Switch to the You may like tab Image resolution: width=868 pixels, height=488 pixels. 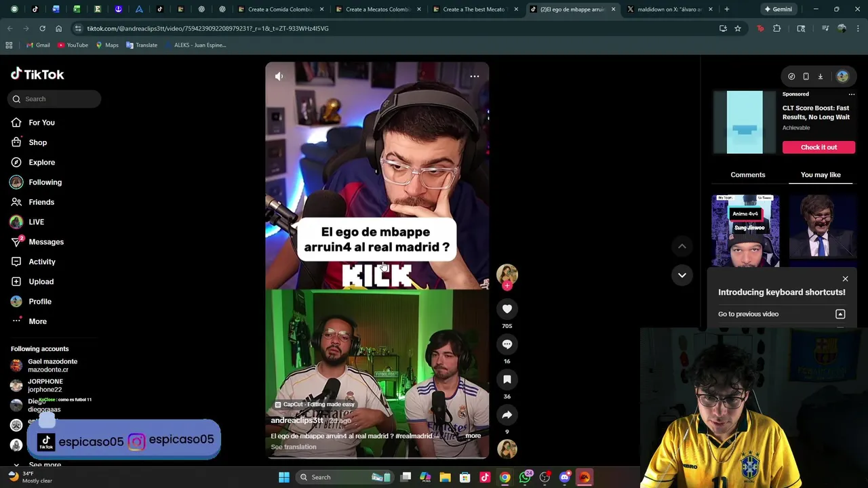(821, 175)
